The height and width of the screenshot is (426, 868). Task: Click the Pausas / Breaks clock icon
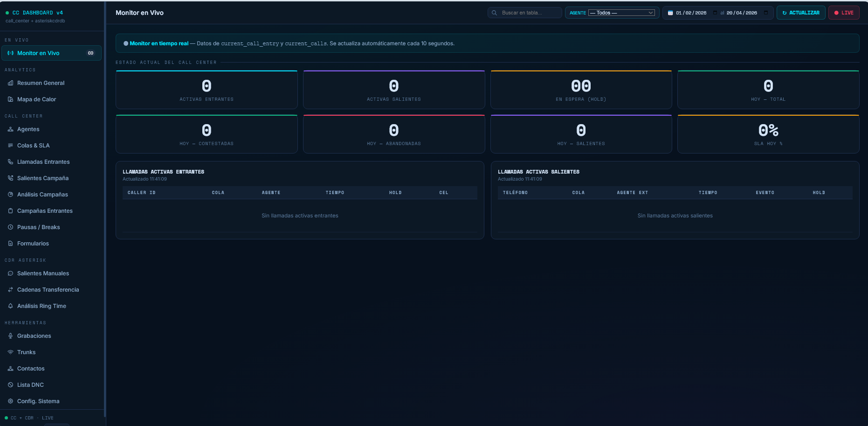tap(10, 227)
